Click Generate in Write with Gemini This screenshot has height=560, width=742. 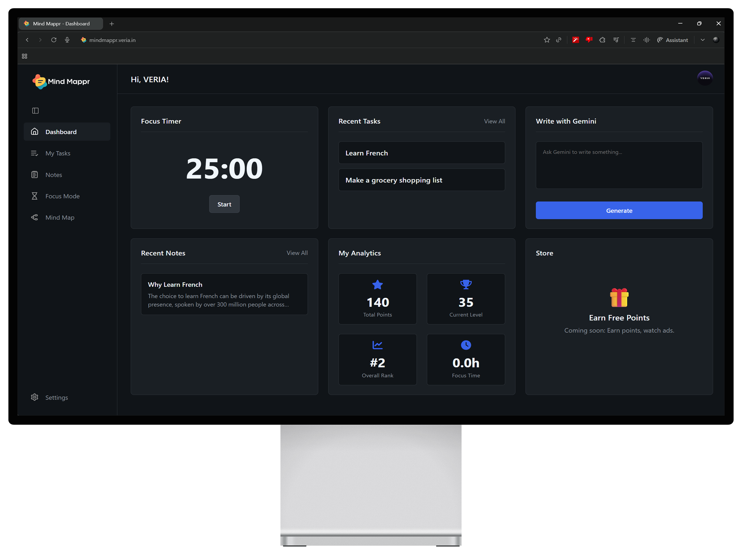619,210
